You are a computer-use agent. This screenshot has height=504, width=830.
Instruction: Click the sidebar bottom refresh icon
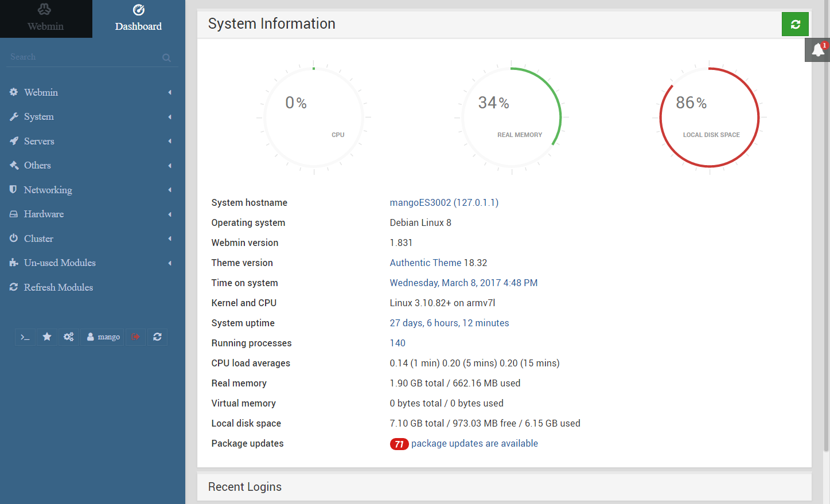pyautogui.click(x=157, y=337)
